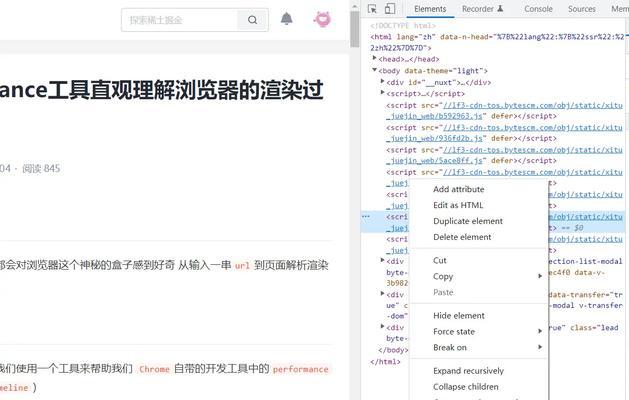This screenshot has height=400, width=629.
Task: Switch to the Elements tab
Action: pos(430,9)
